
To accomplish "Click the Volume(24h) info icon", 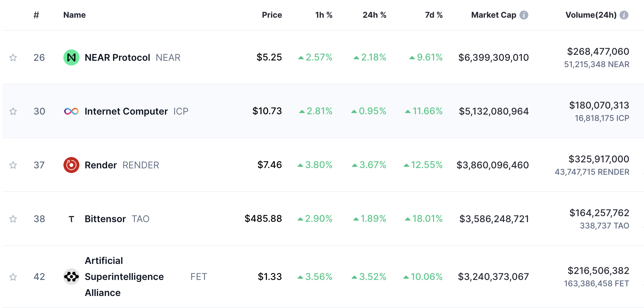I will [624, 15].
